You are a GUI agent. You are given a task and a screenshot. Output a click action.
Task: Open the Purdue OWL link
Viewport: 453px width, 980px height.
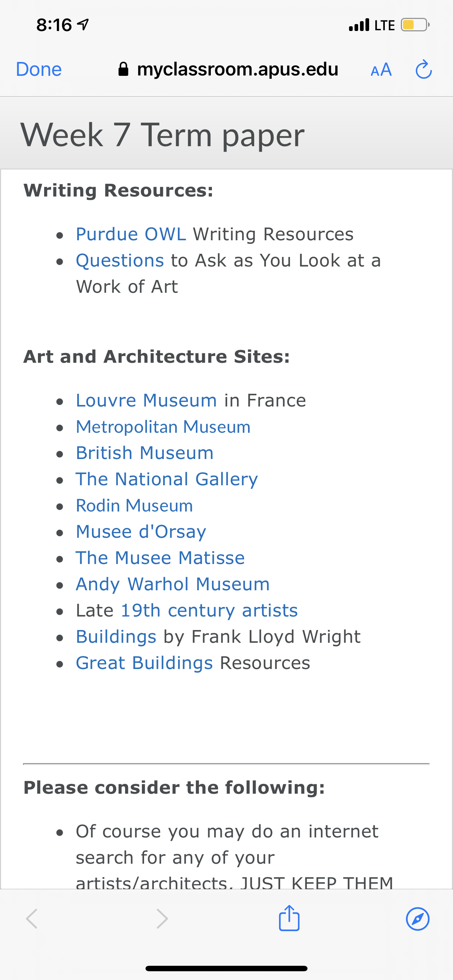[131, 234]
